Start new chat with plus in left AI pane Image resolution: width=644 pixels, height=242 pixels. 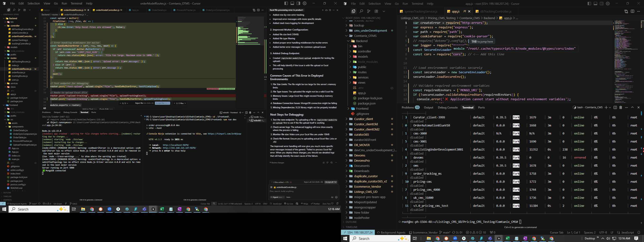coord(323,10)
